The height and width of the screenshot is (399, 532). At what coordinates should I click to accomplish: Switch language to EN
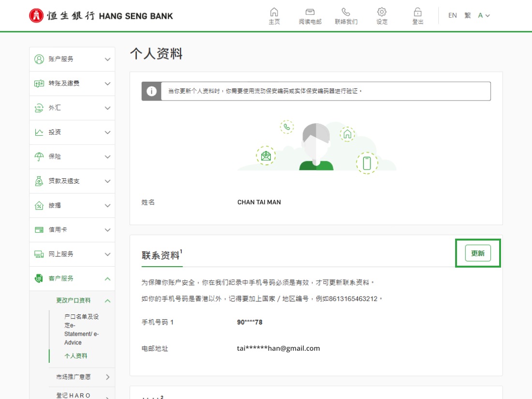click(452, 15)
